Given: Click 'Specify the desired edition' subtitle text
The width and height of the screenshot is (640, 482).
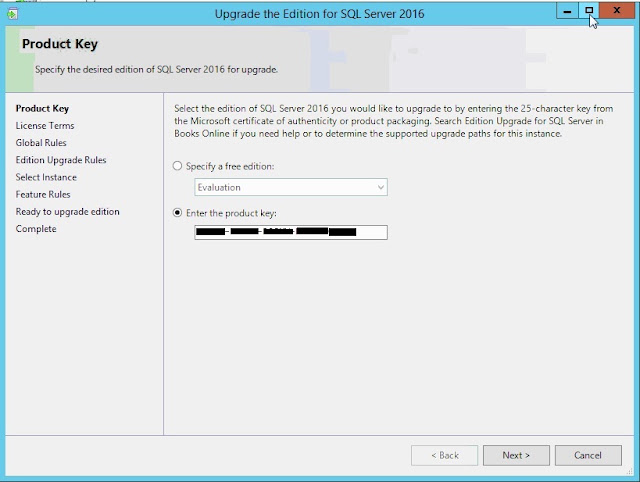Looking at the screenshot, I should 156,69.
